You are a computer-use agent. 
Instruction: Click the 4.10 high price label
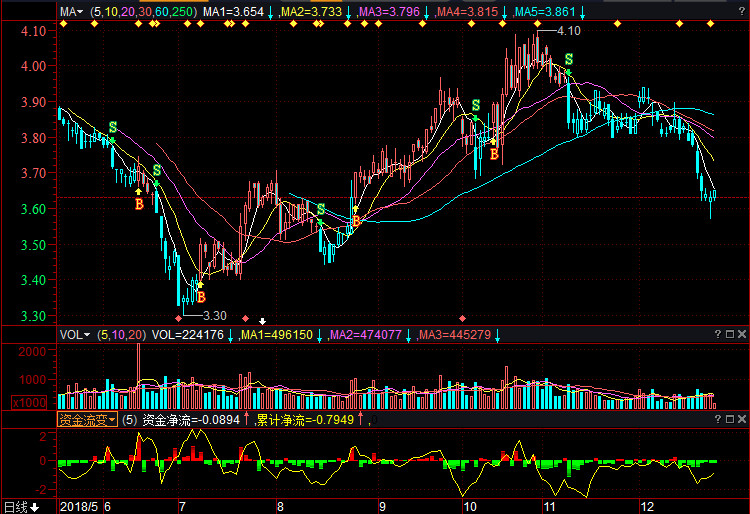[x=568, y=31]
